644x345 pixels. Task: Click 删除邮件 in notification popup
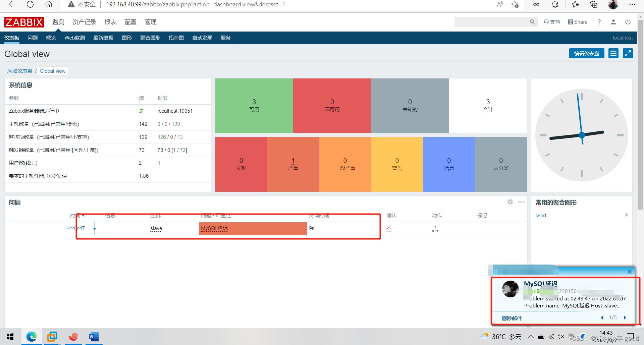tap(512, 318)
